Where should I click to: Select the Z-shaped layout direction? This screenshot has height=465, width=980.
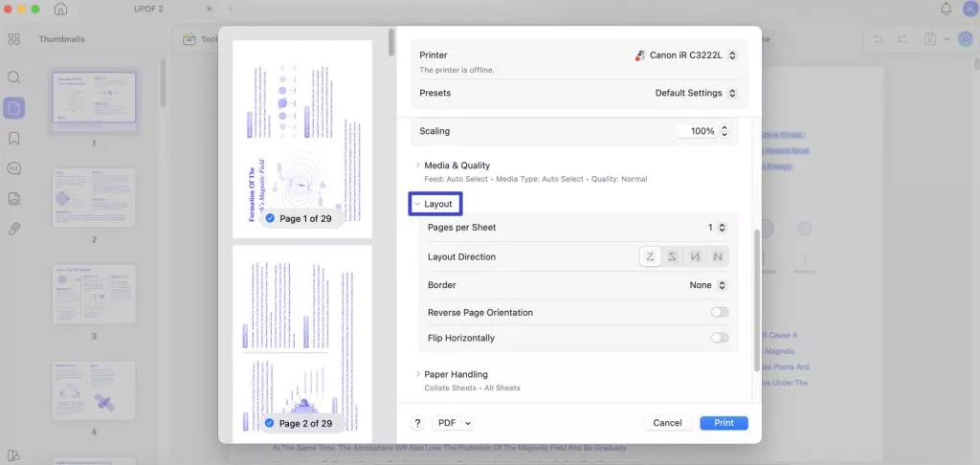click(650, 256)
